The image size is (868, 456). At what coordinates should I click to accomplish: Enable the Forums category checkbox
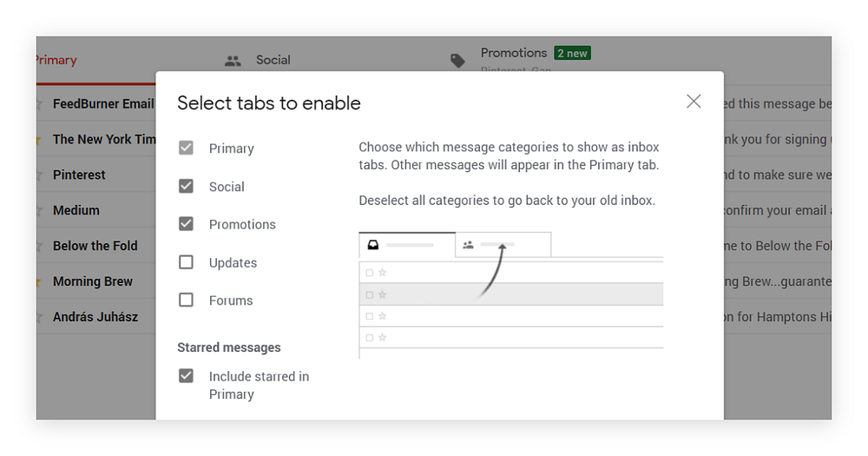pos(186,300)
